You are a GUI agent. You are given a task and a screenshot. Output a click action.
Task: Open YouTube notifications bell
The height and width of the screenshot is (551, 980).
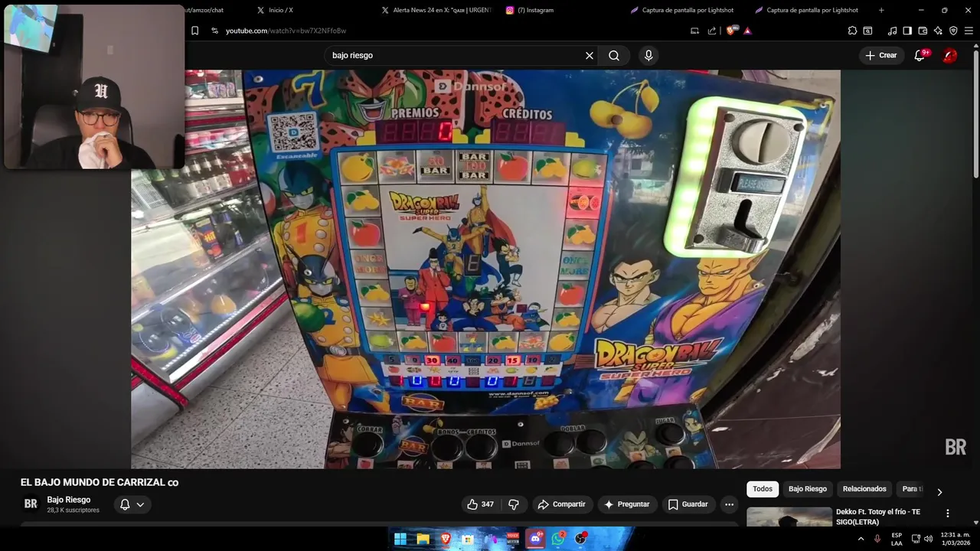(x=920, y=55)
